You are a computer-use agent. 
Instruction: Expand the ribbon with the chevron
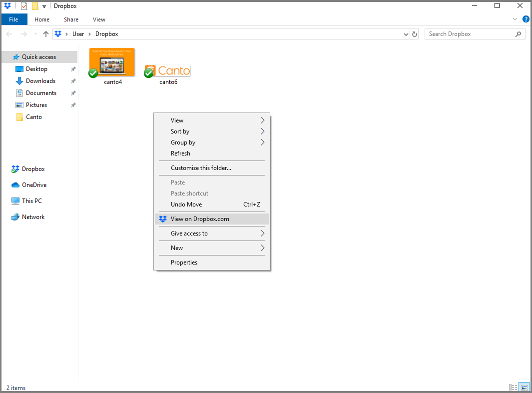click(x=515, y=19)
